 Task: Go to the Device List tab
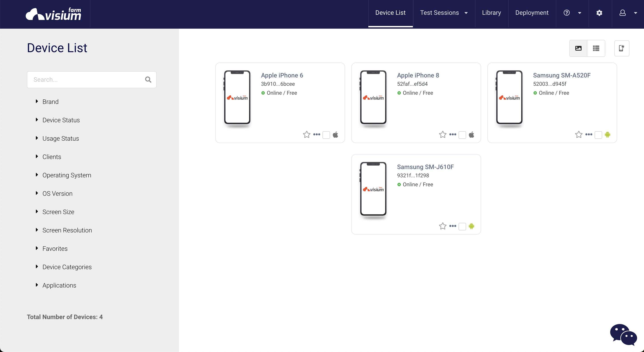coord(390,13)
